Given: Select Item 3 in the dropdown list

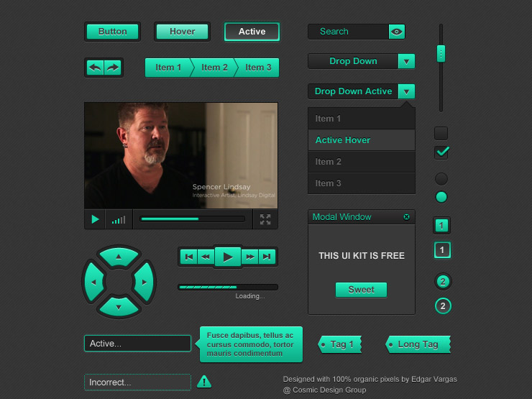Looking at the screenshot, I should pyautogui.click(x=362, y=183).
